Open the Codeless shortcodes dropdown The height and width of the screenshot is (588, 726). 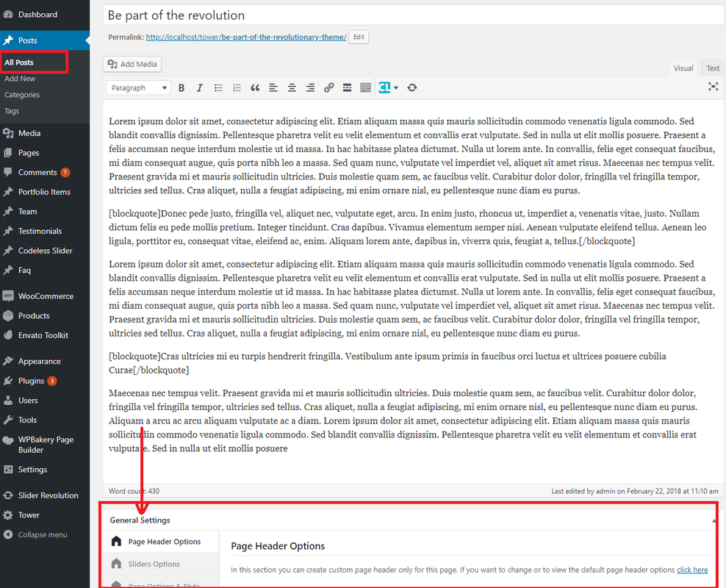click(x=388, y=87)
